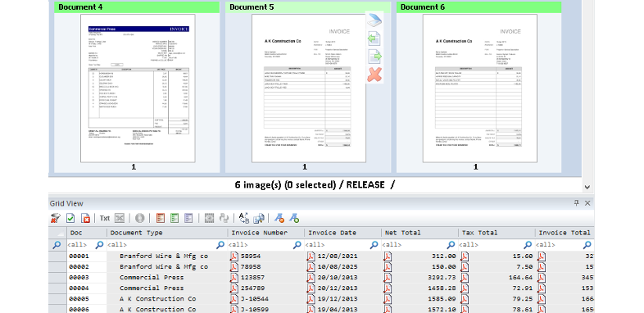Select the Document 6 invoice thumbnail
The height and width of the screenshot is (313, 644).
(x=480, y=88)
